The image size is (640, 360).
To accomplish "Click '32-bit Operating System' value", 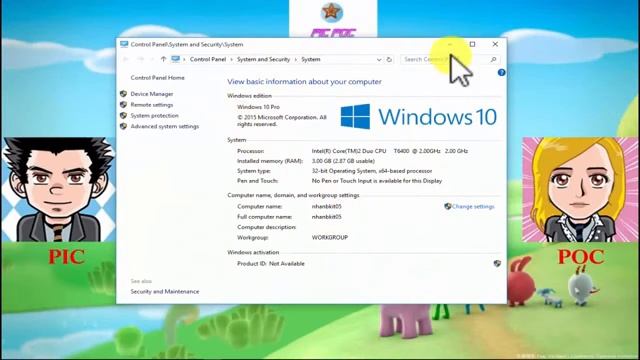I will [372, 171].
